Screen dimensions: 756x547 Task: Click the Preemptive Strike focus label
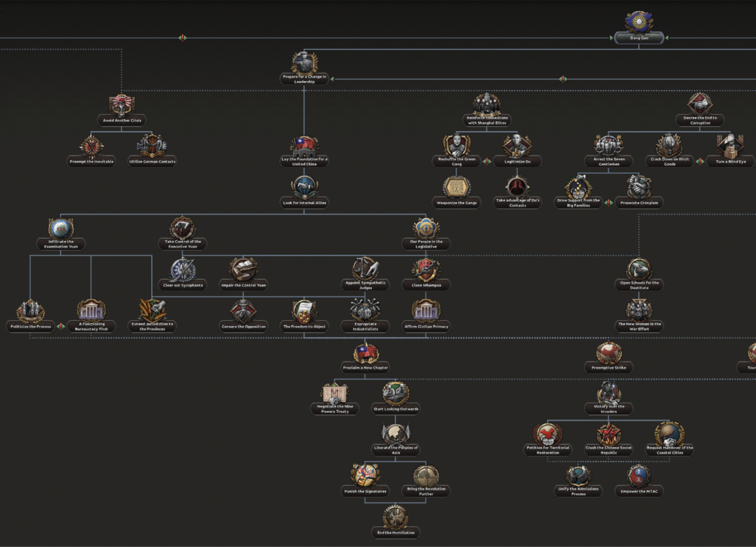coord(609,368)
